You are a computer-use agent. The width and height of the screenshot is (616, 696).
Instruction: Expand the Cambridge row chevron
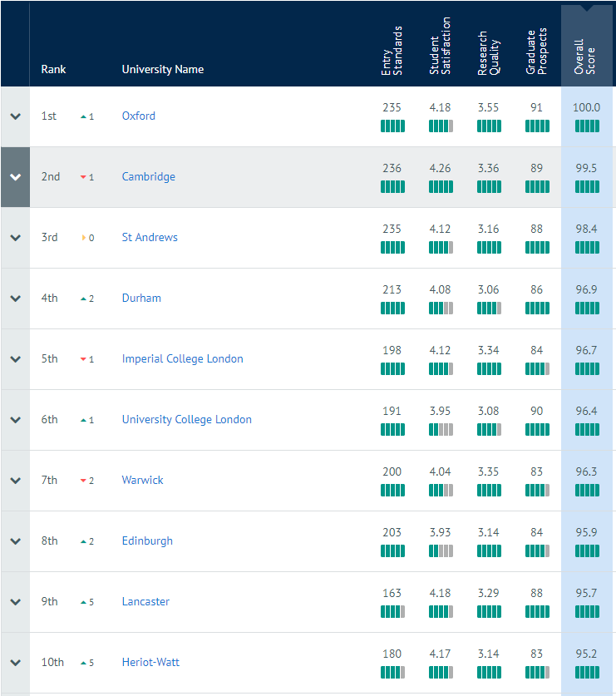[16, 176]
